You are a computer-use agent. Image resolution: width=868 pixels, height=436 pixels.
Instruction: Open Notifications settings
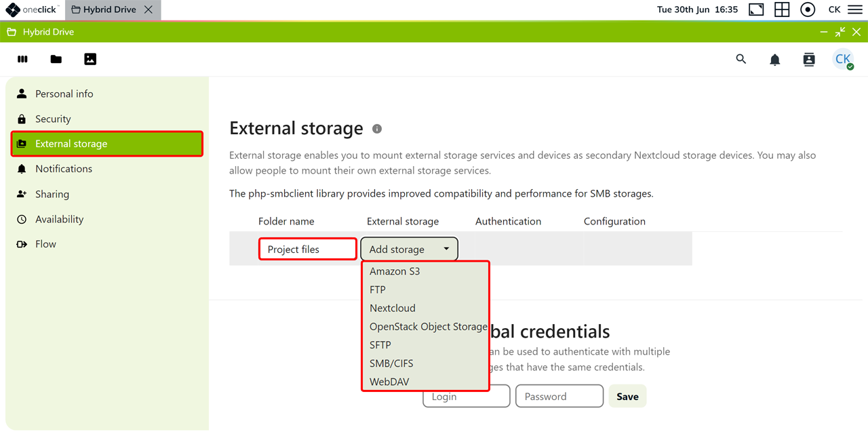click(107, 169)
